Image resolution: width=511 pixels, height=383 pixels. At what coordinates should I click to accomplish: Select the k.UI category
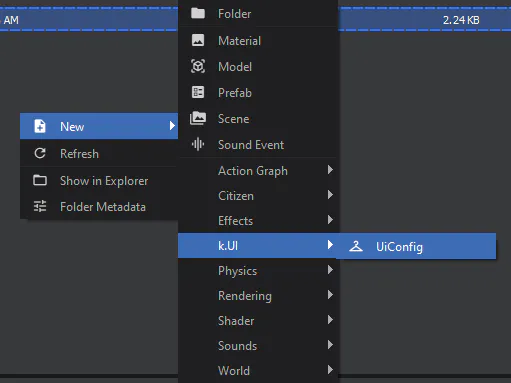tap(258, 245)
